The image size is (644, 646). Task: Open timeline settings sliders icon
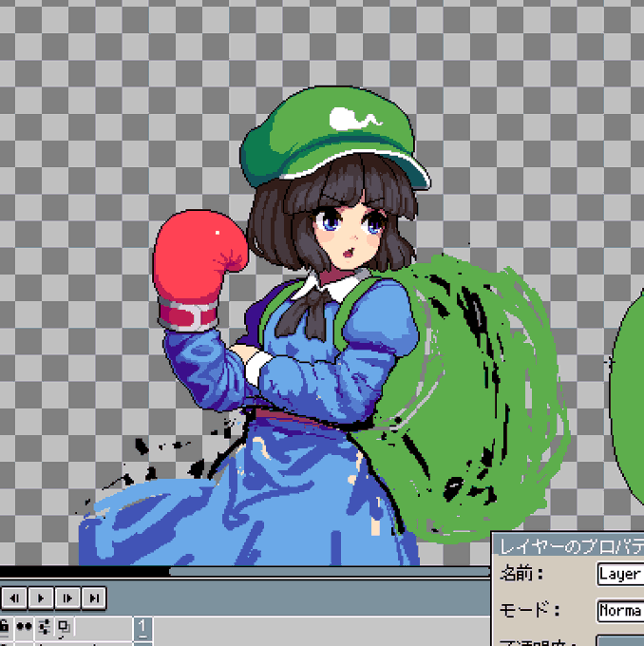(44, 627)
